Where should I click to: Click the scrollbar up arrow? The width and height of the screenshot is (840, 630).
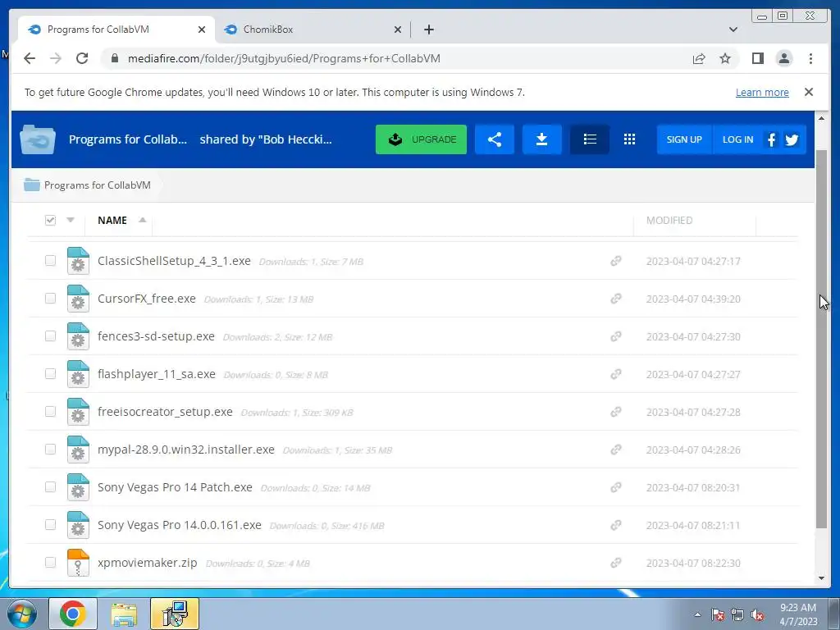click(821, 118)
